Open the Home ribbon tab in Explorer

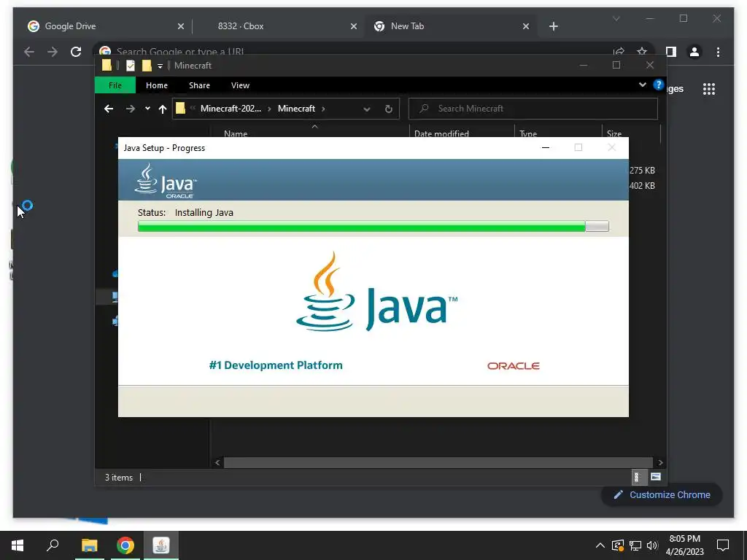157,85
